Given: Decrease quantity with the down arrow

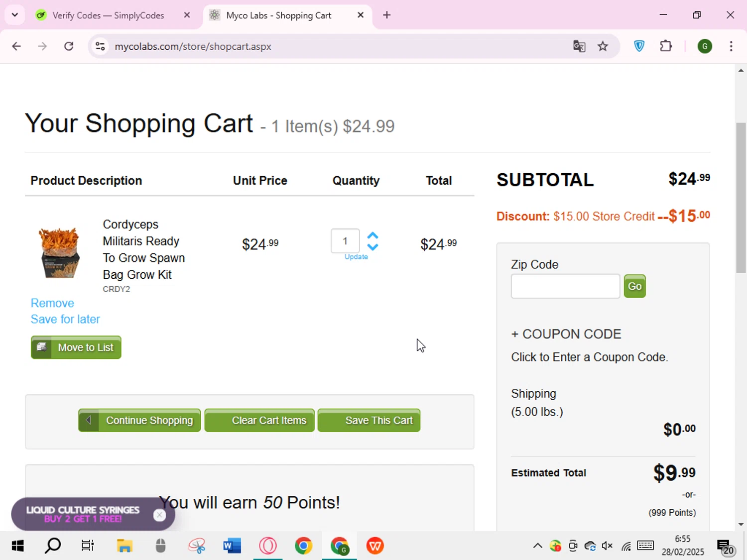Looking at the screenshot, I should tap(373, 247).
